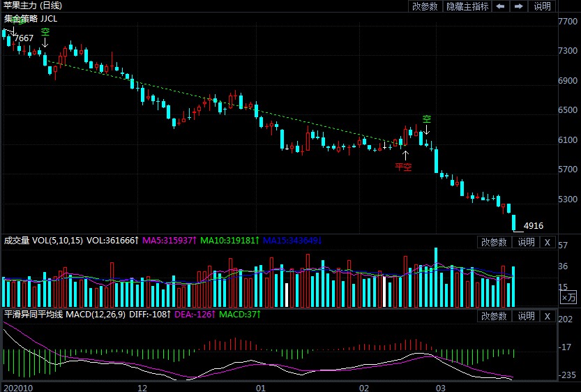Open 改参数 for the main chart

click(425, 6)
